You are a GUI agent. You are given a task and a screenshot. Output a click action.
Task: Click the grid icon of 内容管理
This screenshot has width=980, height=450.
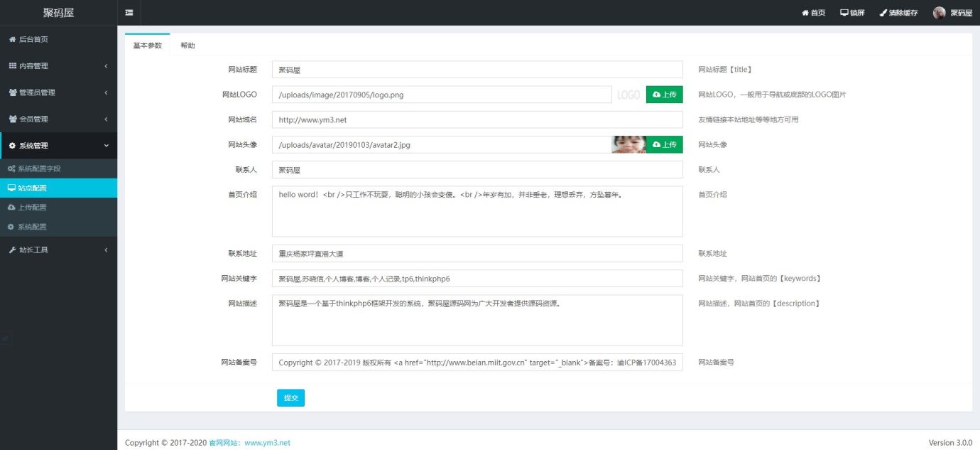pos(12,65)
